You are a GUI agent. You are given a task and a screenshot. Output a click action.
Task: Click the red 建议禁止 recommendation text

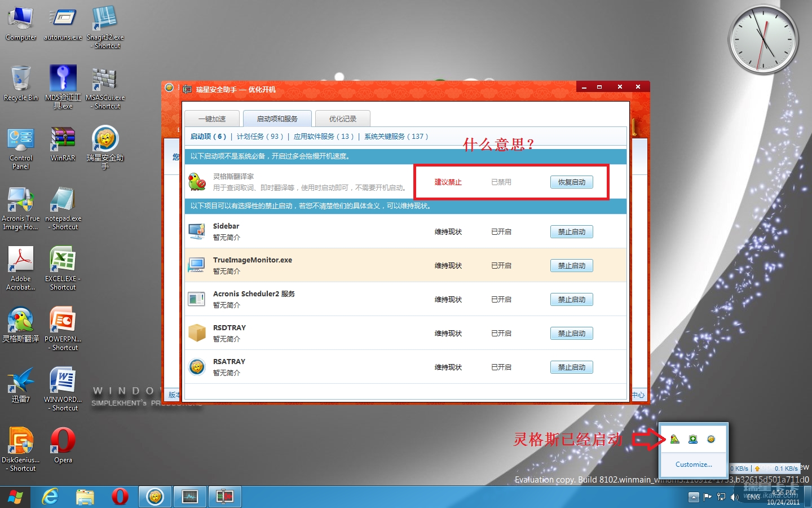[448, 182]
